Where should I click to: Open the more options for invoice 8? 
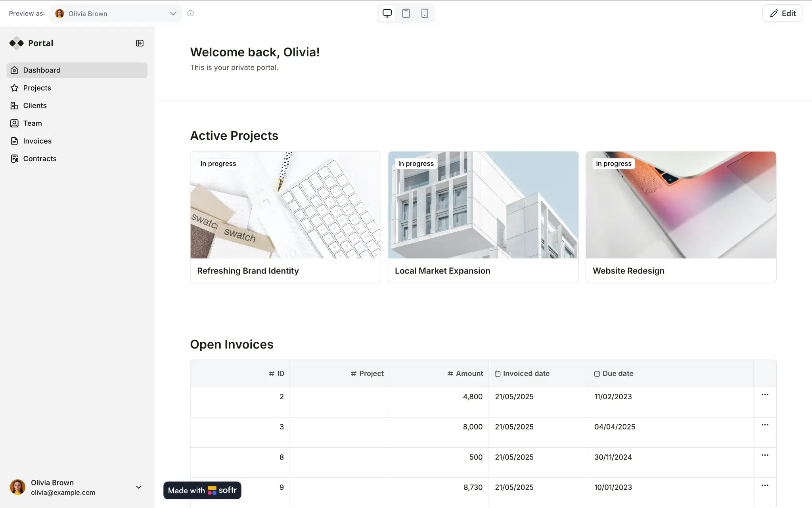click(x=765, y=455)
